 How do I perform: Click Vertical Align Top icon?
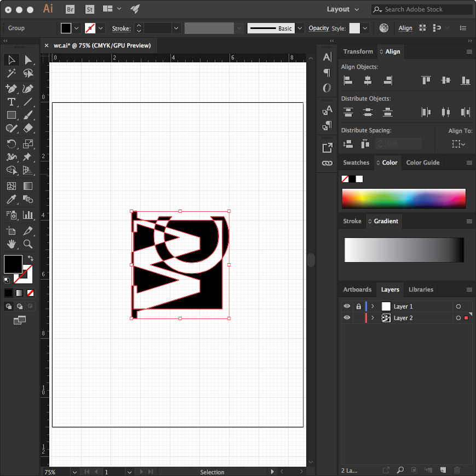pos(426,80)
